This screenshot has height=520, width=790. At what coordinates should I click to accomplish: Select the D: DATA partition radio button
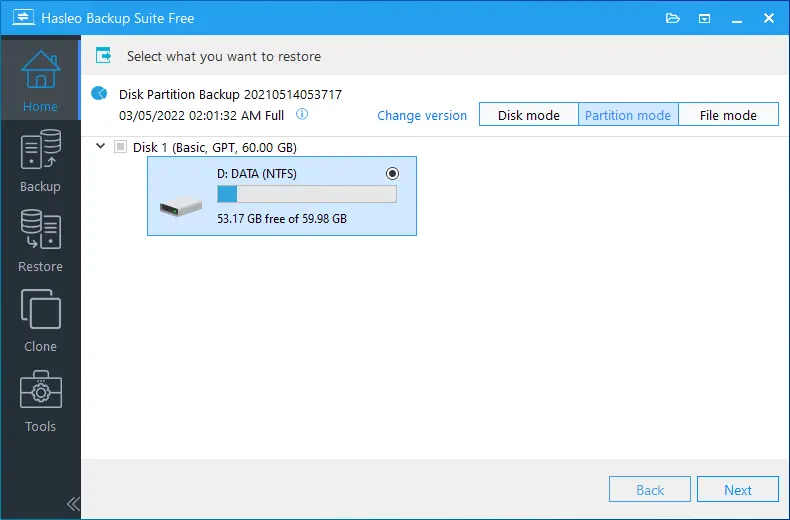pyautogui.click(x=392, y=173)
